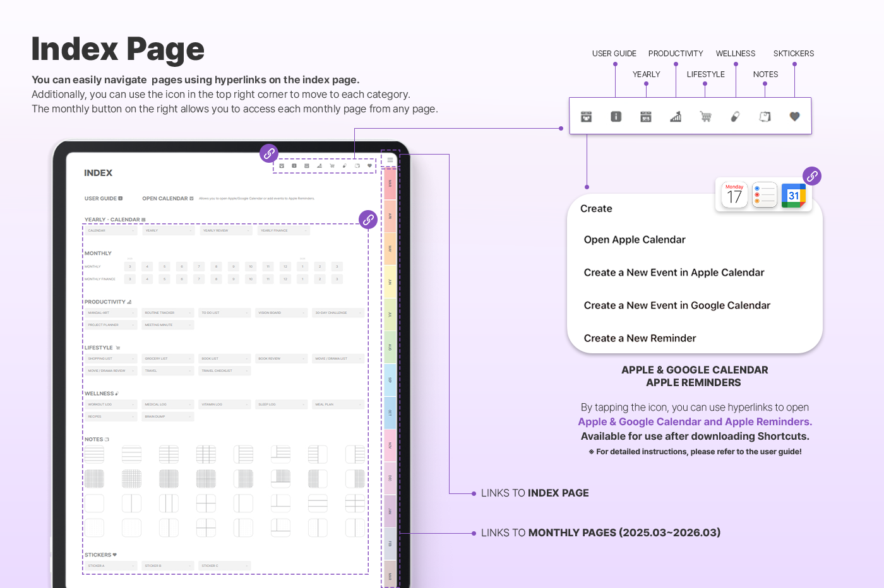This screenshot has height=588, width=884.
Task: Select the first lined note template thumbnail
Action: (95, 454)
